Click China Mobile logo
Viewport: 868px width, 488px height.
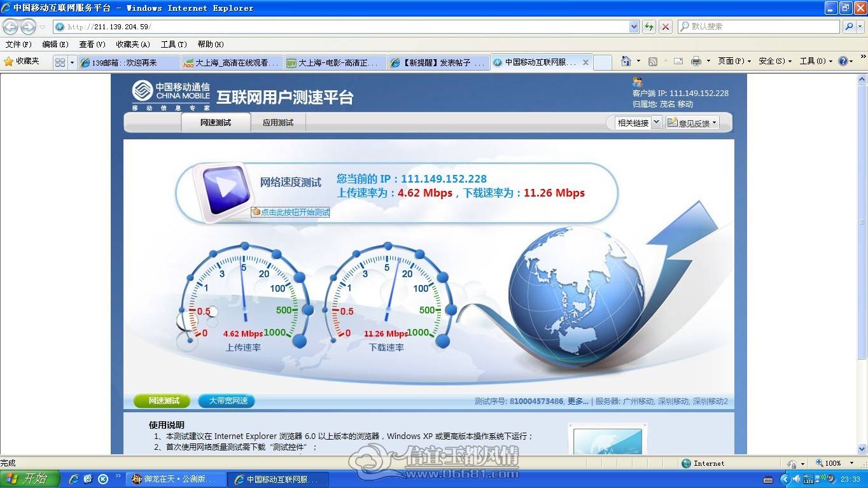coord(171,94)
